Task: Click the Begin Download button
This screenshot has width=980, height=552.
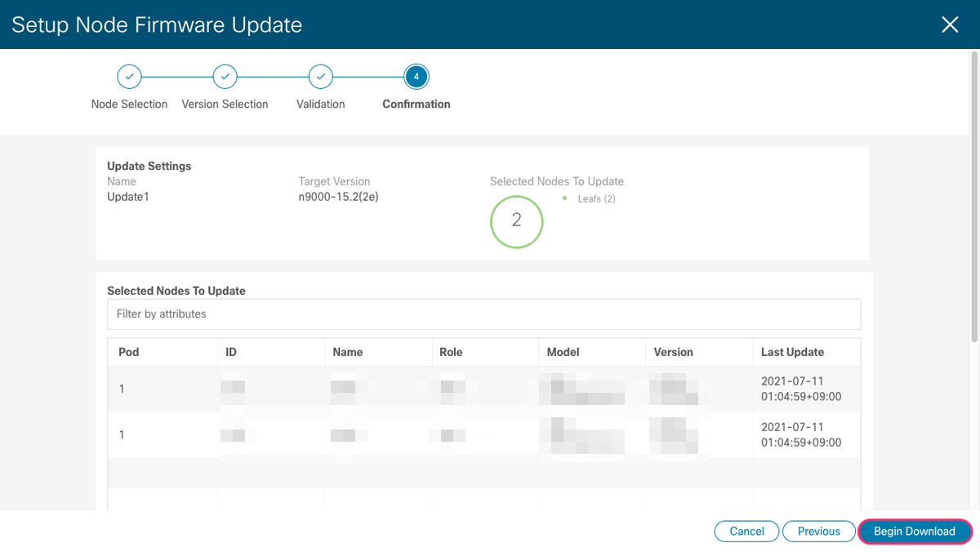Action: pos(915,531)
